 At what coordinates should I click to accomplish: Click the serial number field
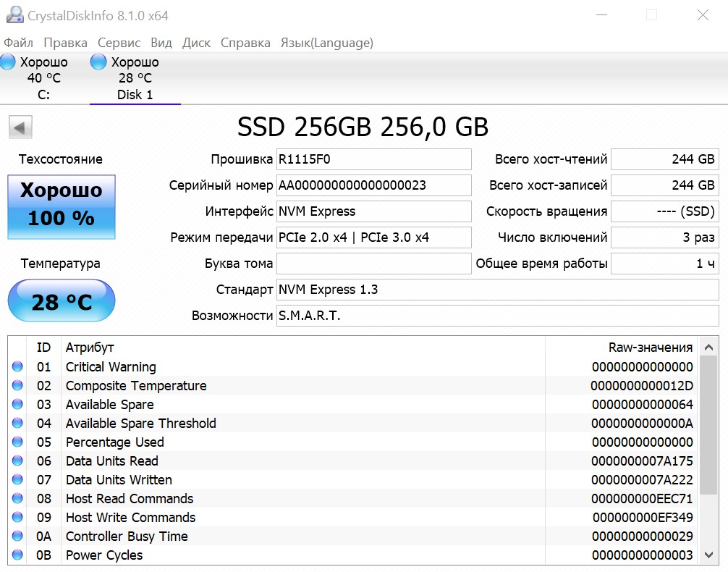373,185
